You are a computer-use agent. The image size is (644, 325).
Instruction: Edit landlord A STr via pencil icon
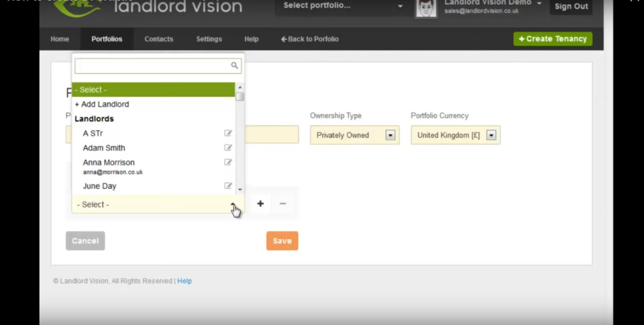click(x=228, y=133)
